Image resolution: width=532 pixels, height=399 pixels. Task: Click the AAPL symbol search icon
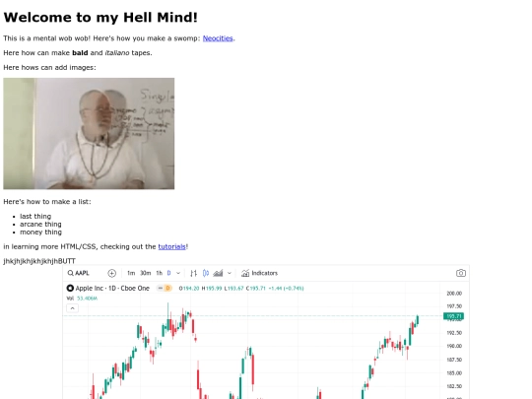coord(70,273)
